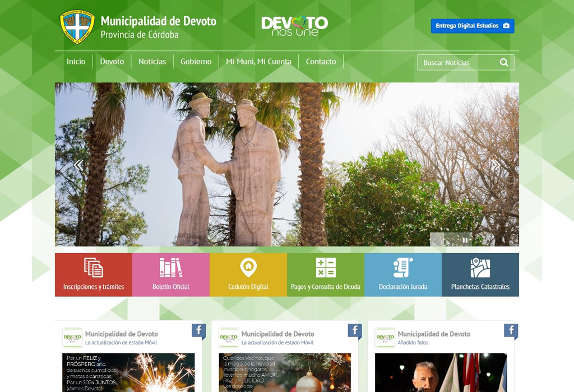The width and height of the screenshot is (574, 392).
Task: Advance slideshow with the right arrow
Action: (495, 165)
